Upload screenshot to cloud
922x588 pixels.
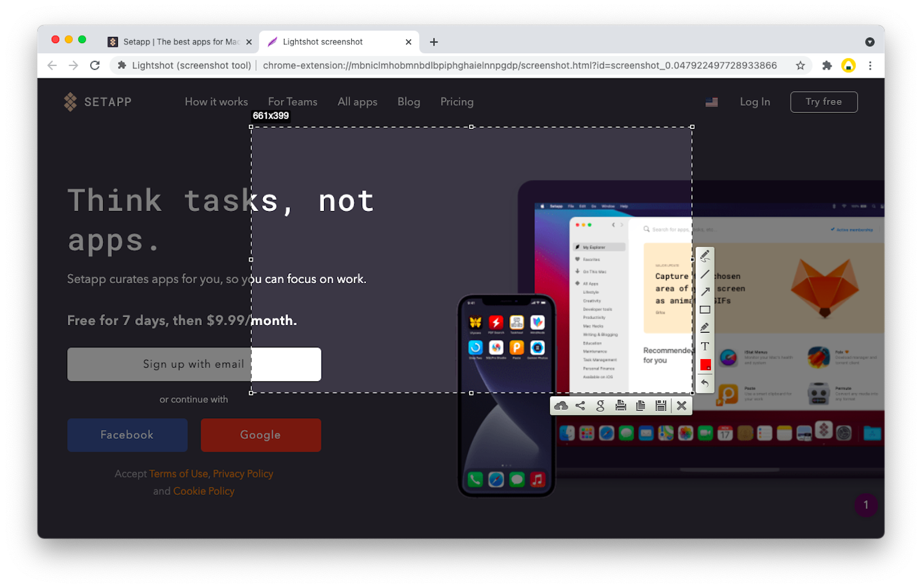coord(561,405)
